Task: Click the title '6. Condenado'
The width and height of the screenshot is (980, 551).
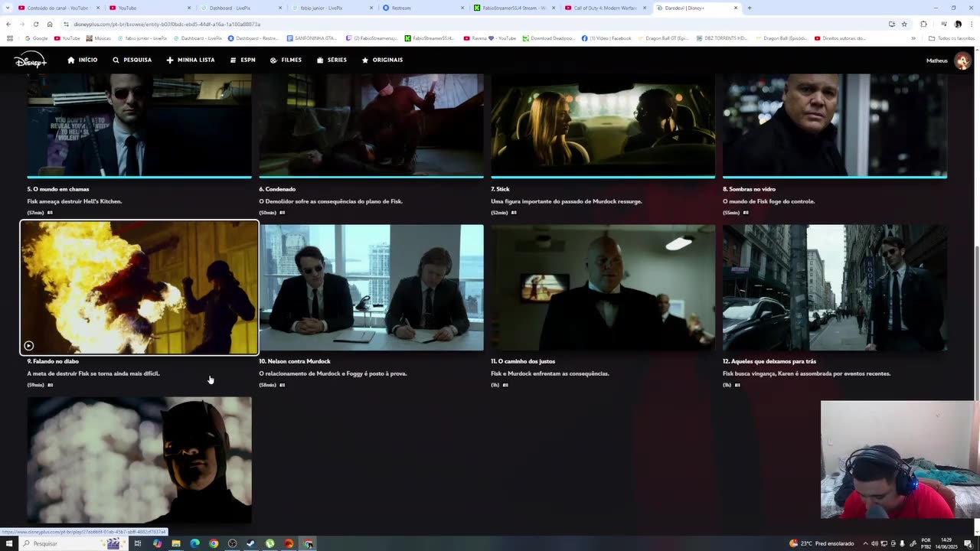Action: click(277, 189)
